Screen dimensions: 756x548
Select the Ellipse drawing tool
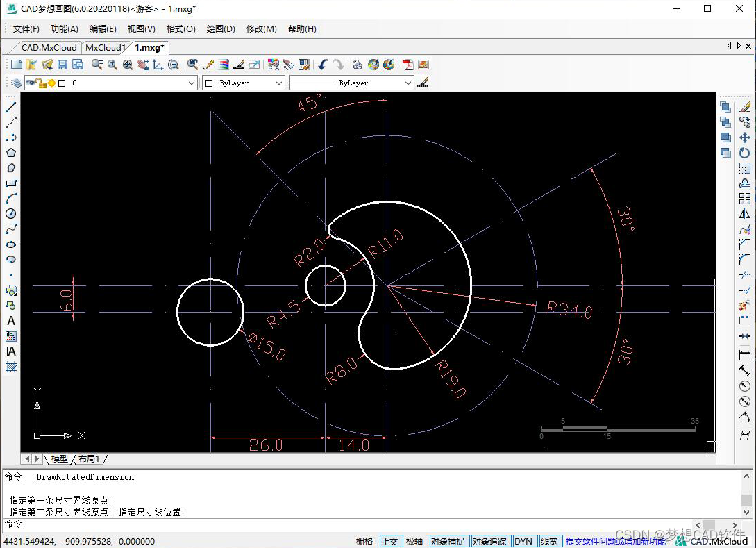click(x=11, y=244)
